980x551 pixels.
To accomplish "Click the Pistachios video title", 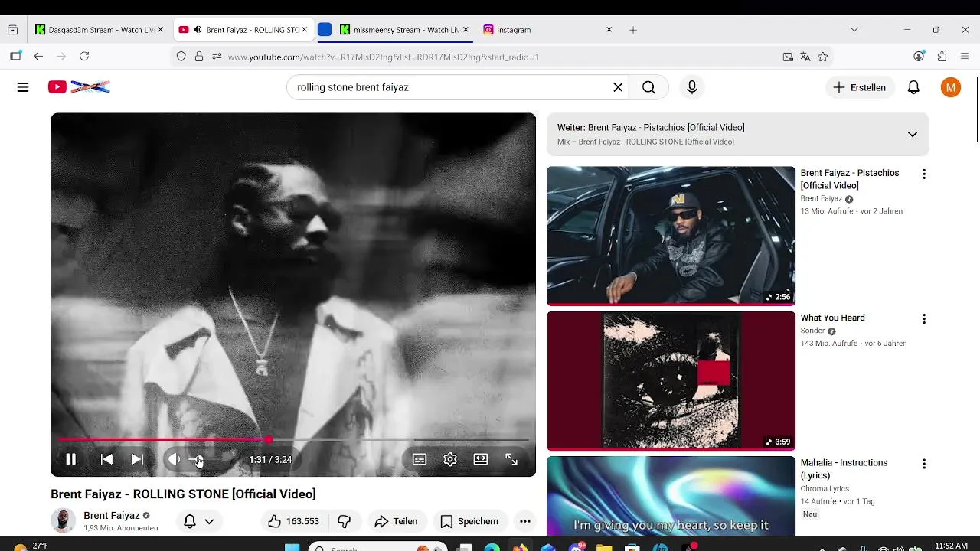I will click(x=850, y=179).
